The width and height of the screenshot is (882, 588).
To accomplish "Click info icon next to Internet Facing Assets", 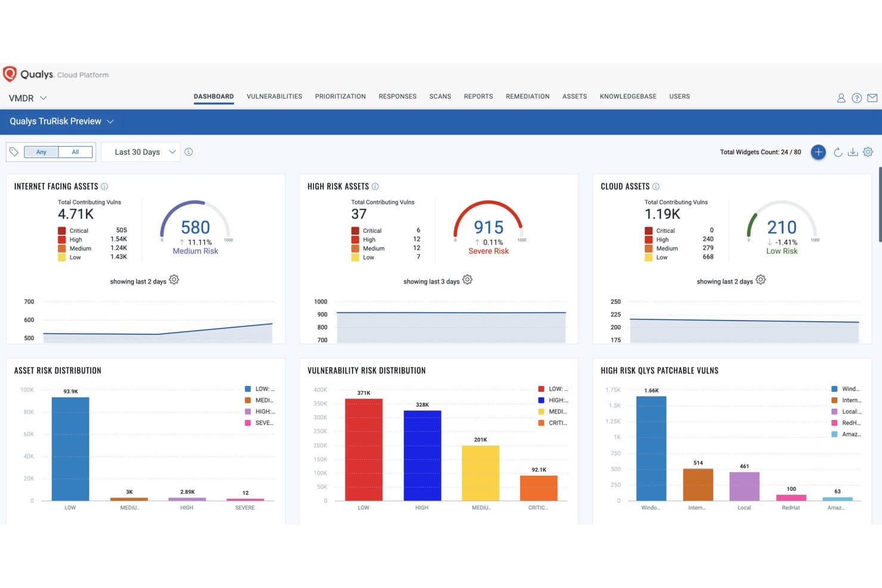I will (x=104, y=186).
